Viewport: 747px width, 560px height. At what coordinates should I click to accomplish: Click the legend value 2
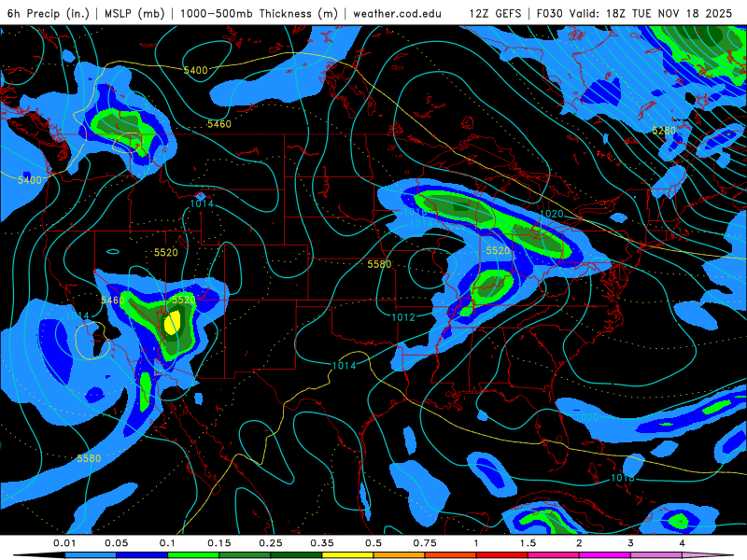tap(579, 543)
